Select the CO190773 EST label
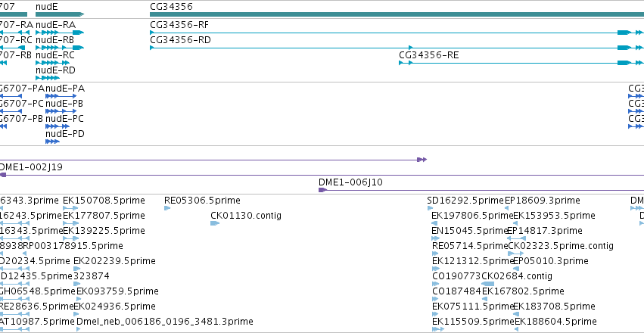This screenshot has width=644, height=333. (457, 276)
